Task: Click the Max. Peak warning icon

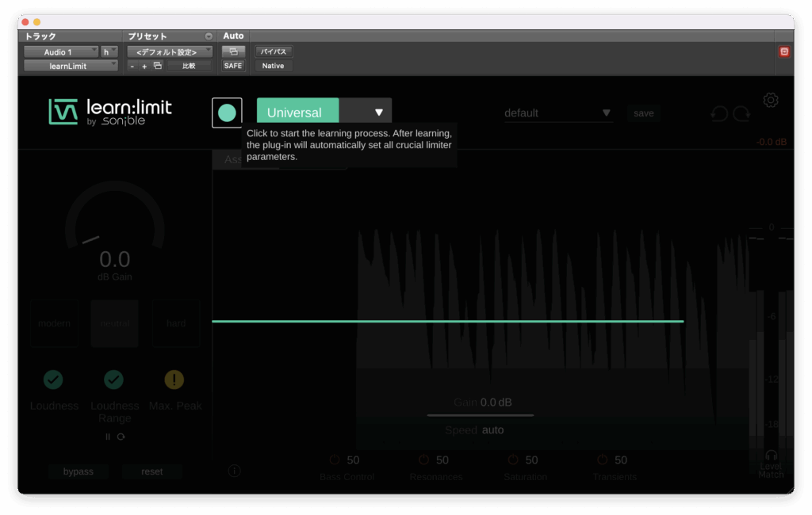Action: pos(174,380)
